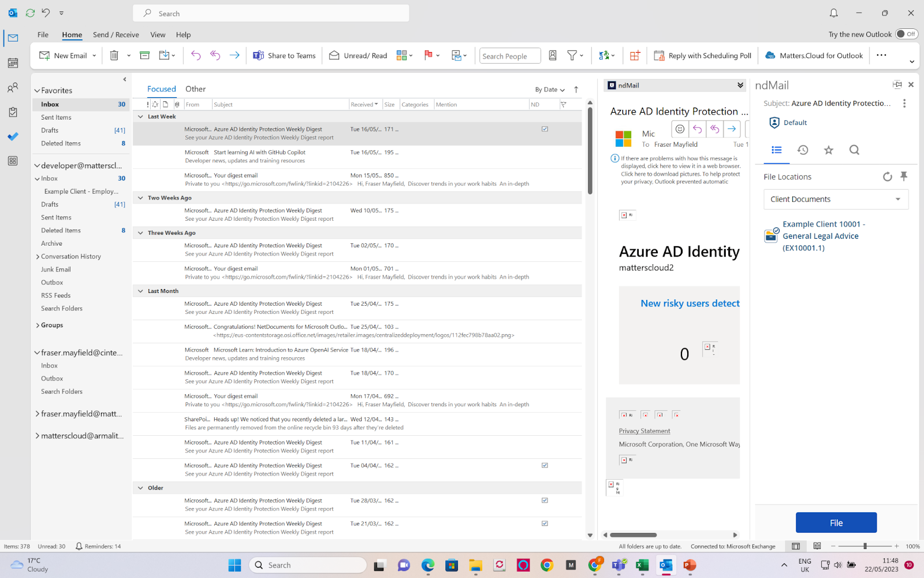
Task: Open ndMail more options menu
Action: 904,103
